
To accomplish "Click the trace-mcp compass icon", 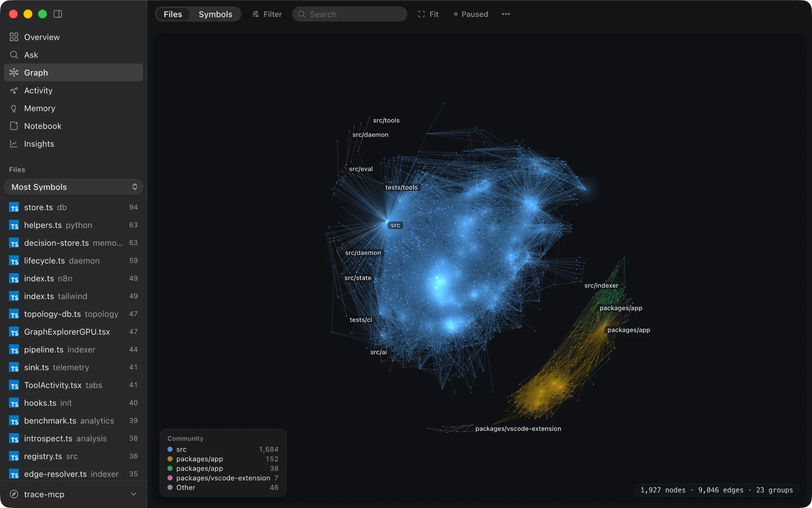I will tap(14, 494).
